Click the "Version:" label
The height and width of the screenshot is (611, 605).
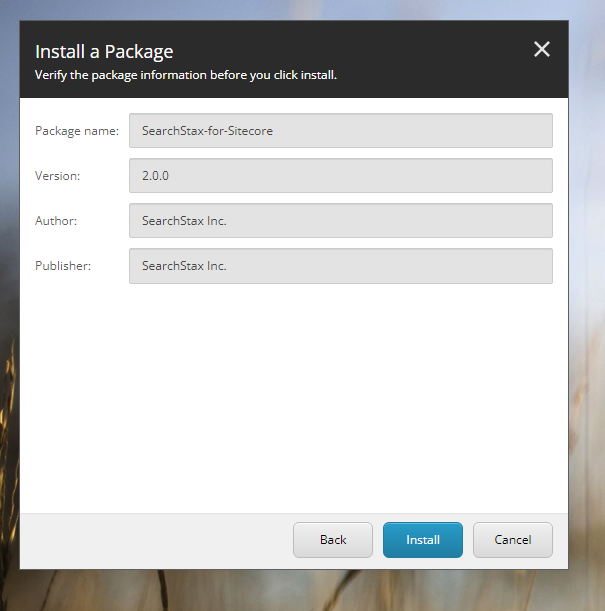[x=57, y=176]
